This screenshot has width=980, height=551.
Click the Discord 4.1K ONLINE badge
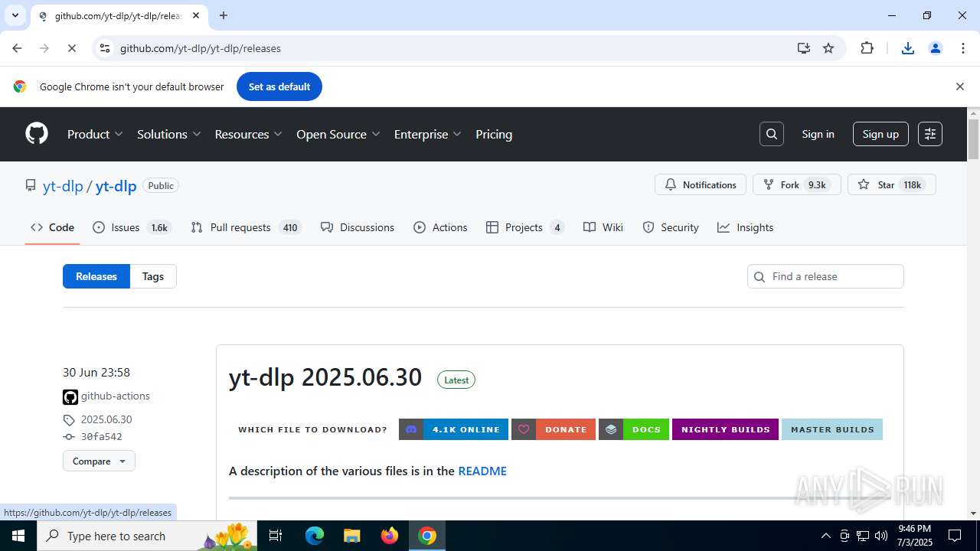[x=453, y=429]
